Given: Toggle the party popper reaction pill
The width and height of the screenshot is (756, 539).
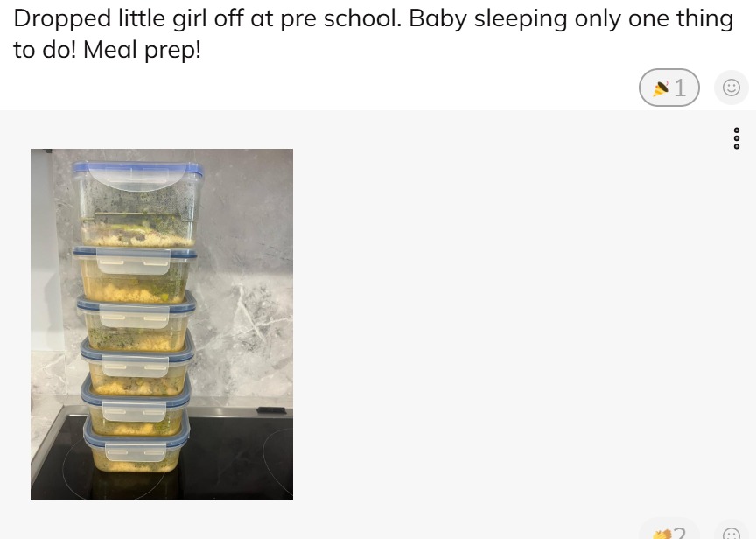Looking at the screenshot, I should pyautogui.click(x=669, y=87).
